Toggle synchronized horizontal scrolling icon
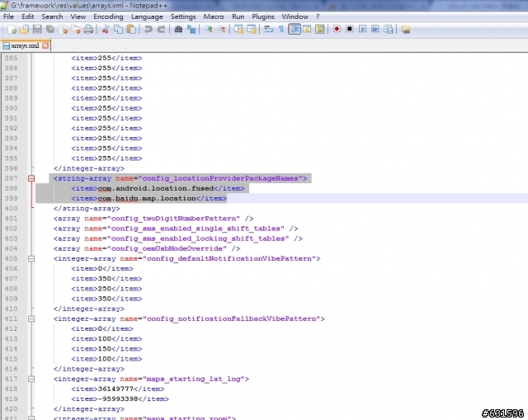This screenshot has width=528, height=420. (x=251, y=30)
